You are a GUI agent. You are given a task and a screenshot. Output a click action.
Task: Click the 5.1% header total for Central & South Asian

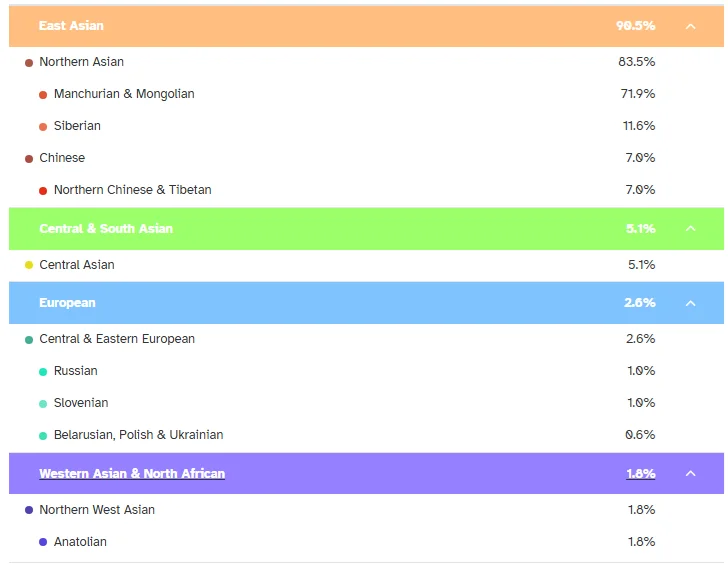(641, 228)
